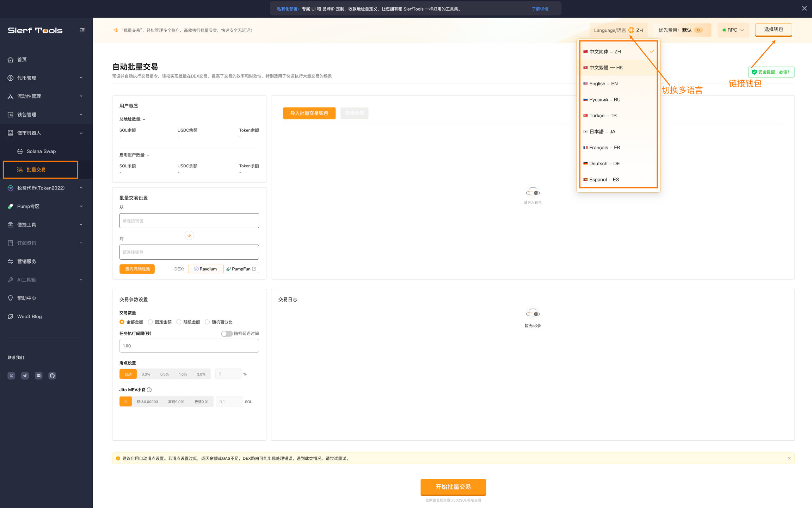Open Solana Swap in the sidebar

[x=41, y=151]
